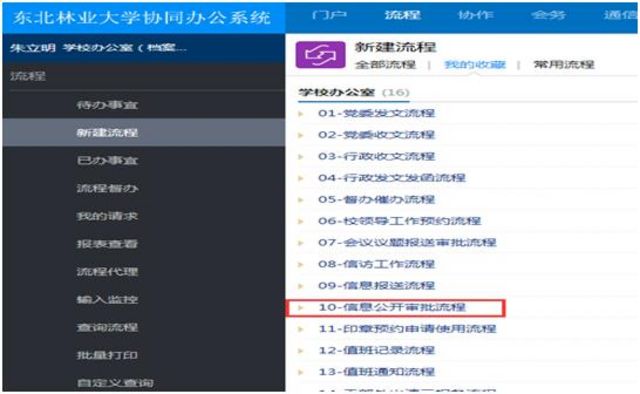Click triangle marker next to 10-信息公开审批流程

coord(301,307)
